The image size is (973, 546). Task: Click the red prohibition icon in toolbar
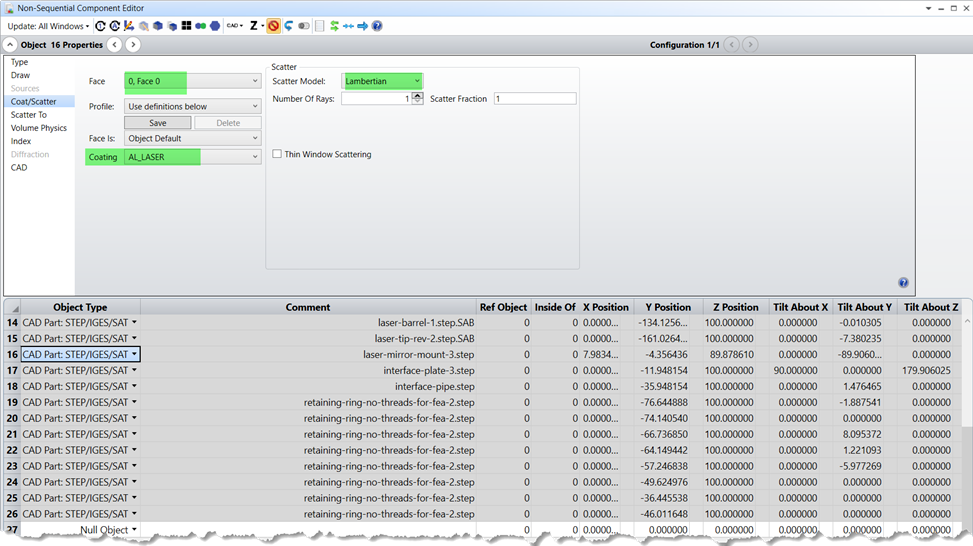point(273,25)
